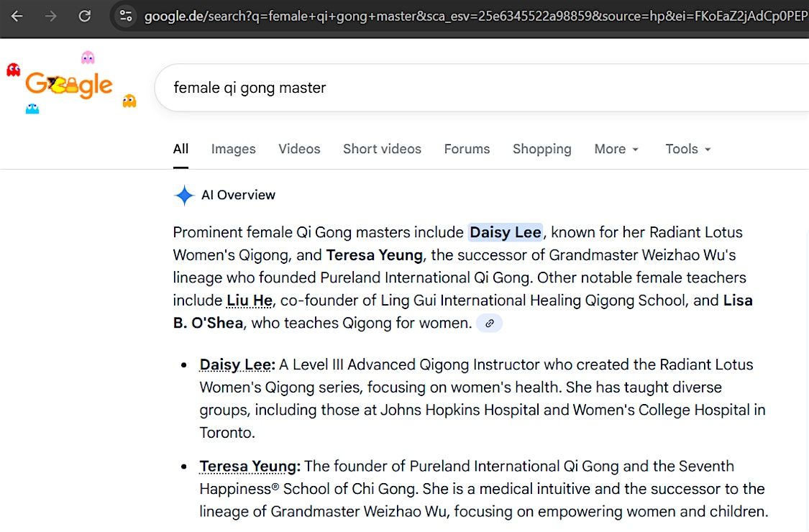This screenshot has height=532, width=809.
Task: Reload the page with refresh icon
Action: click(85, 16)
